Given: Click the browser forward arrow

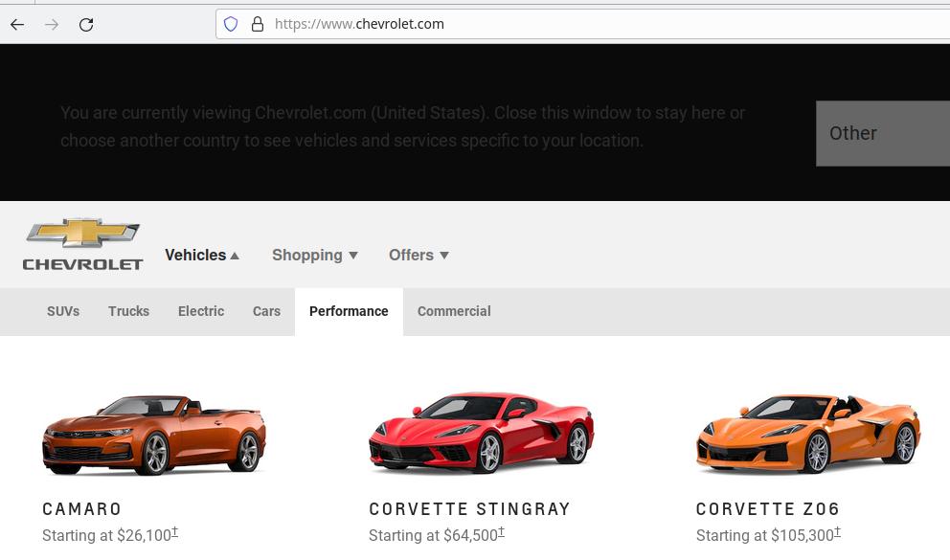Looking at the screenshot, I should click(x=52, y=24).
